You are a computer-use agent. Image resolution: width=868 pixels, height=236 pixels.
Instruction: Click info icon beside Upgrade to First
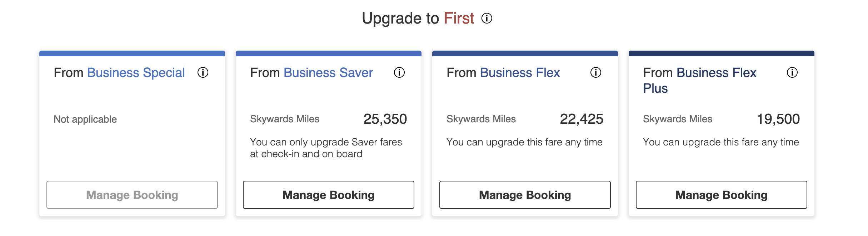click(487, 18)
